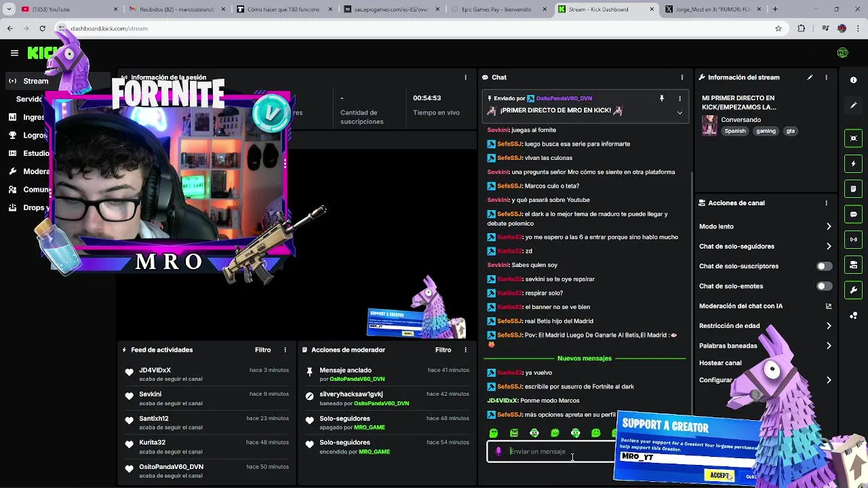Click Santixh12 in activity feed
868x488 pixels.
click(154, 419)
